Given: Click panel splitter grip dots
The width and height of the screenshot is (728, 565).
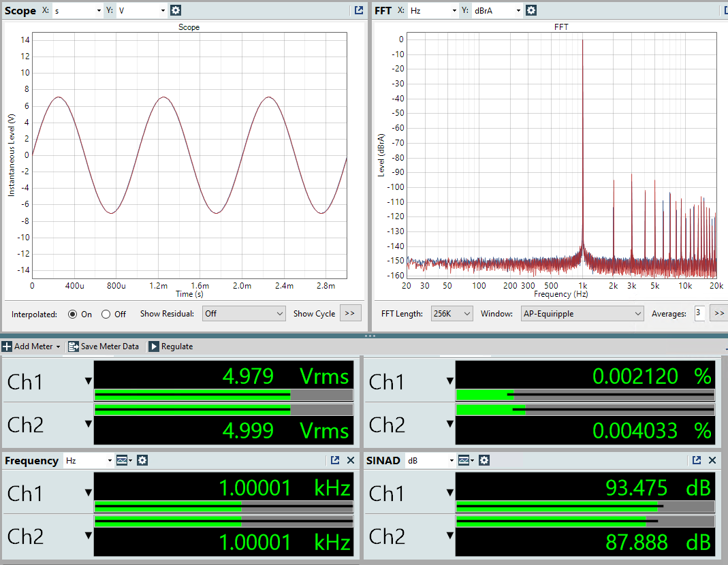Looking at the screenshot, I should point(370,336).
